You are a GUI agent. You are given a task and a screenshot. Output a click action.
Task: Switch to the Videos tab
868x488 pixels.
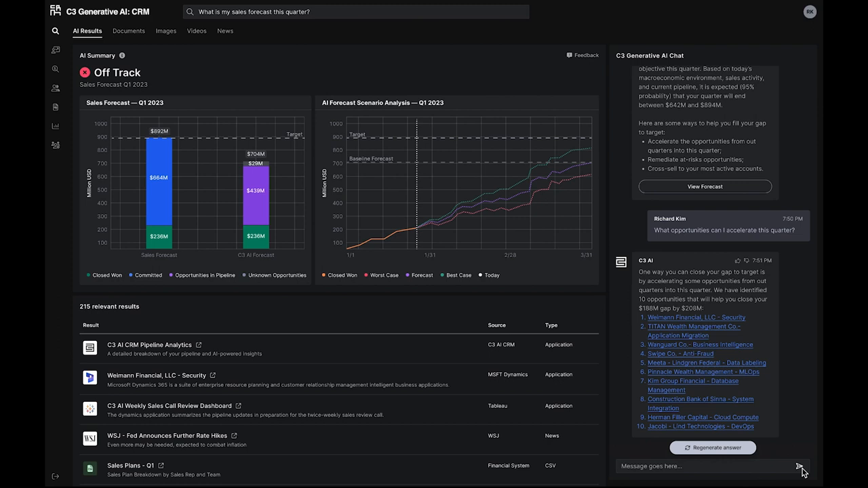click(x=197, y=31)
